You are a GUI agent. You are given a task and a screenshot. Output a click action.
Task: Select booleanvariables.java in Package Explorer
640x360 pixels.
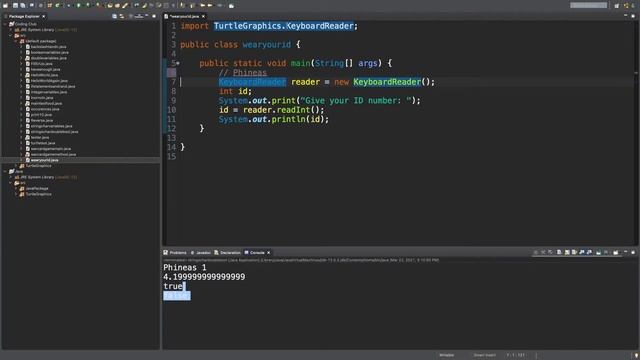[x=49, y=53]
